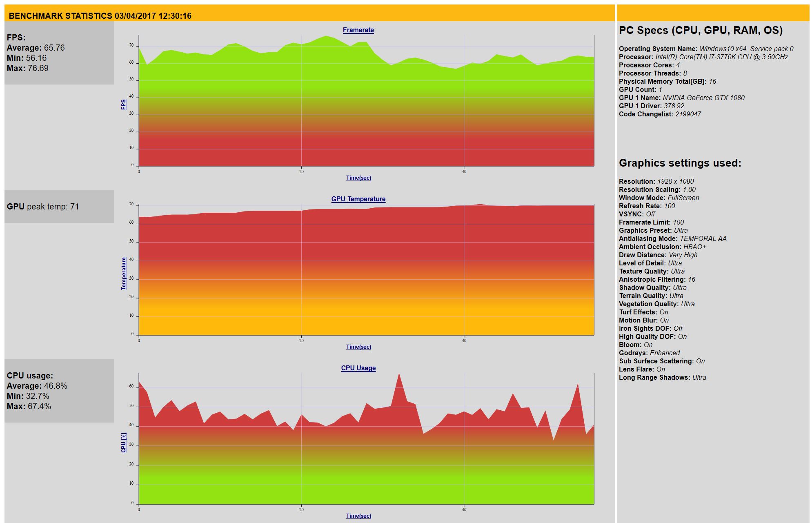Click the PC Specs heading
The width and height of the screenshot is (812, 523).
click(701, 30)
